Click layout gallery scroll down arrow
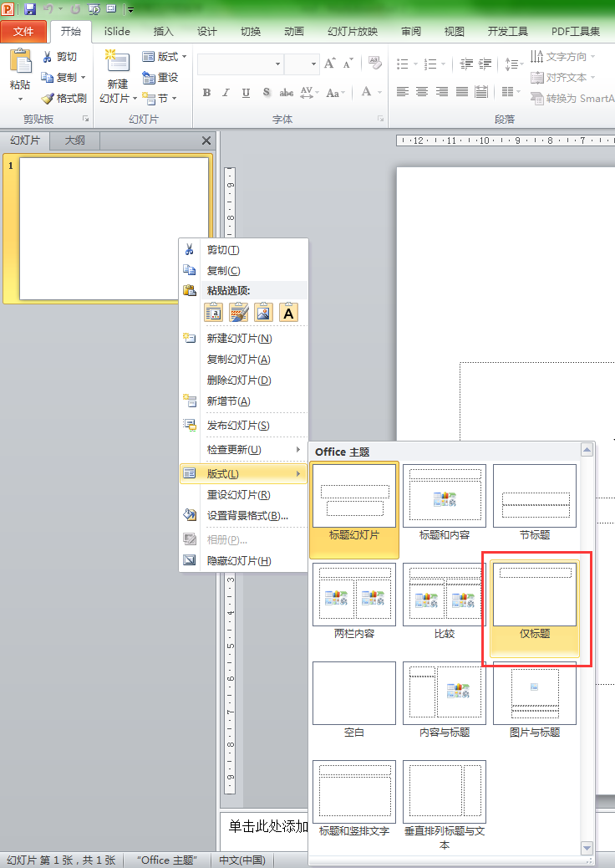615x868 pixels. coord(587,848)
